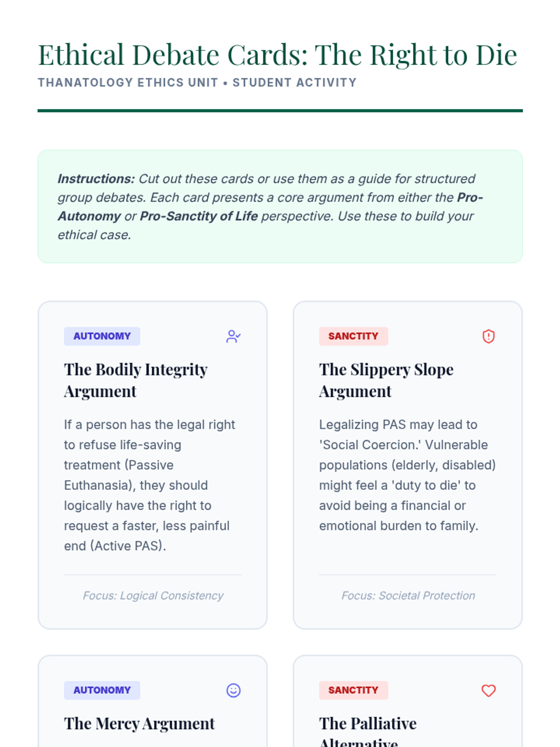Image resolution: width=560 pixels, height=747 pixels.
Task: Open The Mercy Argument heading
Action: (x=139, y=723)
